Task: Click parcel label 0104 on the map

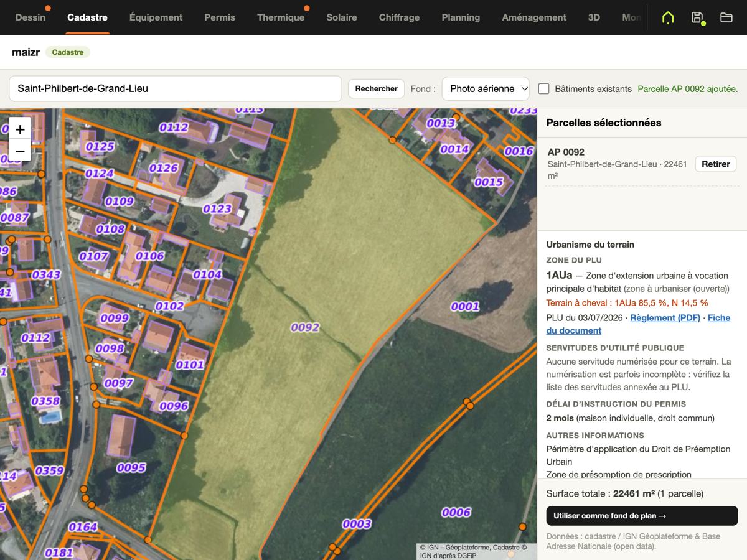Action: pyautogui.click(x=207, y=274)
